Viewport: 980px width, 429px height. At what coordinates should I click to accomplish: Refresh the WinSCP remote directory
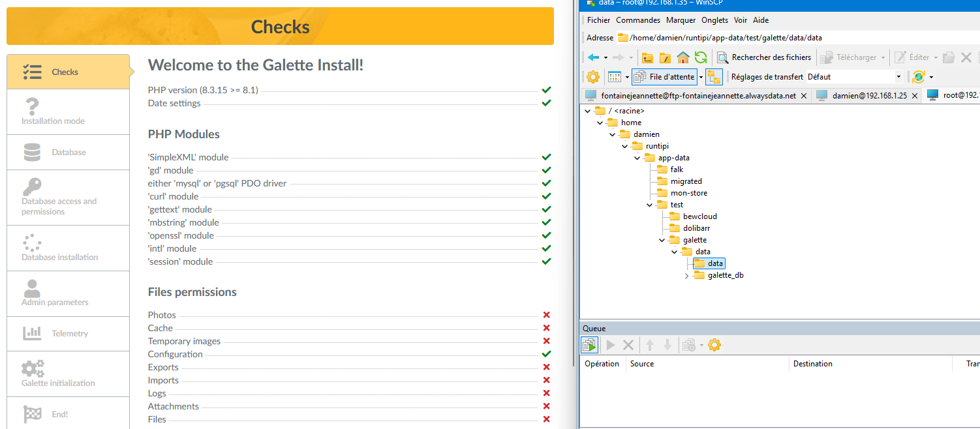coord(701,57)
